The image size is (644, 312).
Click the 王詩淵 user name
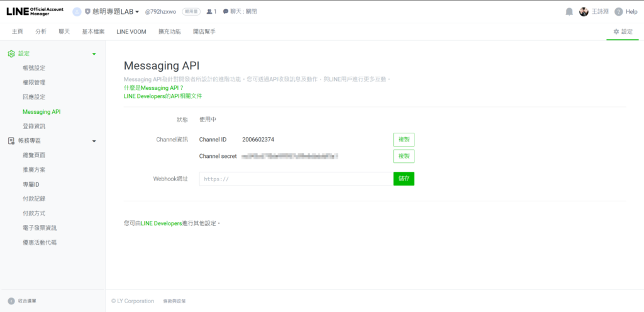click(x=600, y=12)
